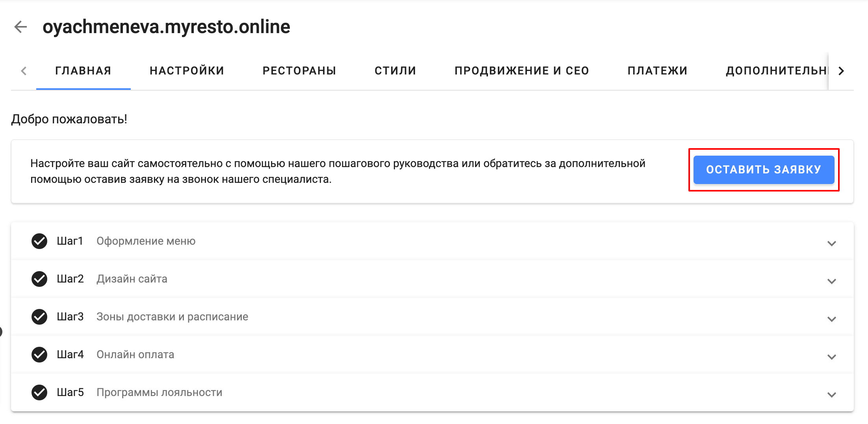The image size is (868, 424).
Task: Expand the Онлайн оплата step details
Action: coord(831,357)
